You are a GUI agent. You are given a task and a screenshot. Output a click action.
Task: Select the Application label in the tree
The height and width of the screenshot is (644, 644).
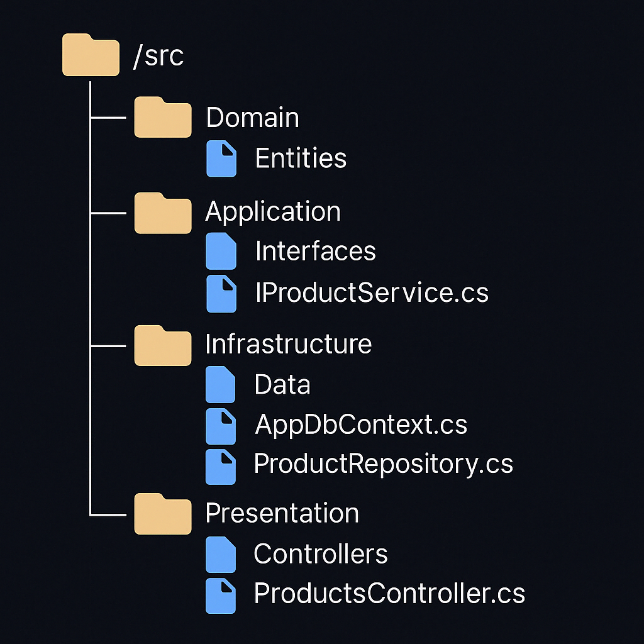(x=273, y=213)
